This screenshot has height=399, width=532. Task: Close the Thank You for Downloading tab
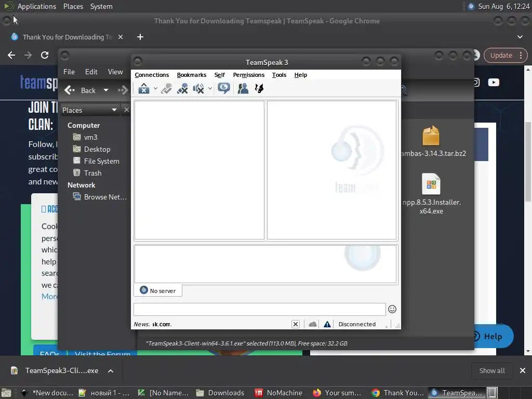[x=121, y=37]
